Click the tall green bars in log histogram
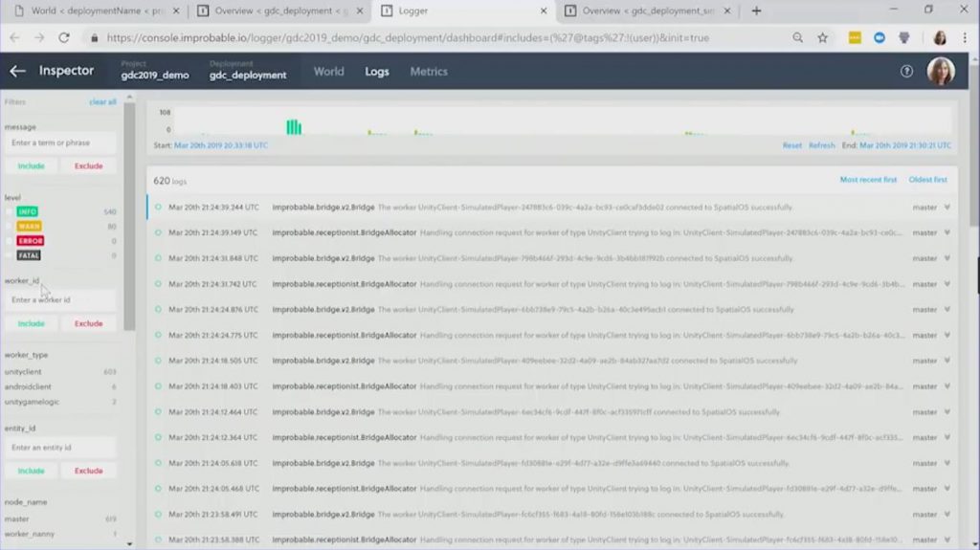 click(x=294, y=127)
